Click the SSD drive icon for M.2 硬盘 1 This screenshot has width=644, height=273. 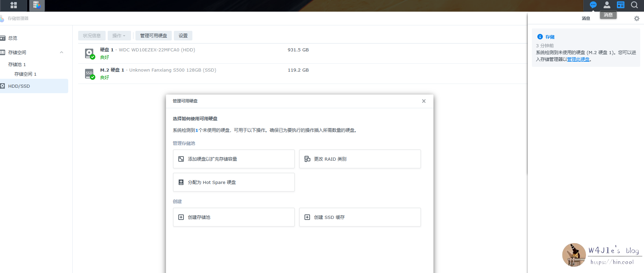pyautogui.click(x=90, y=74)
